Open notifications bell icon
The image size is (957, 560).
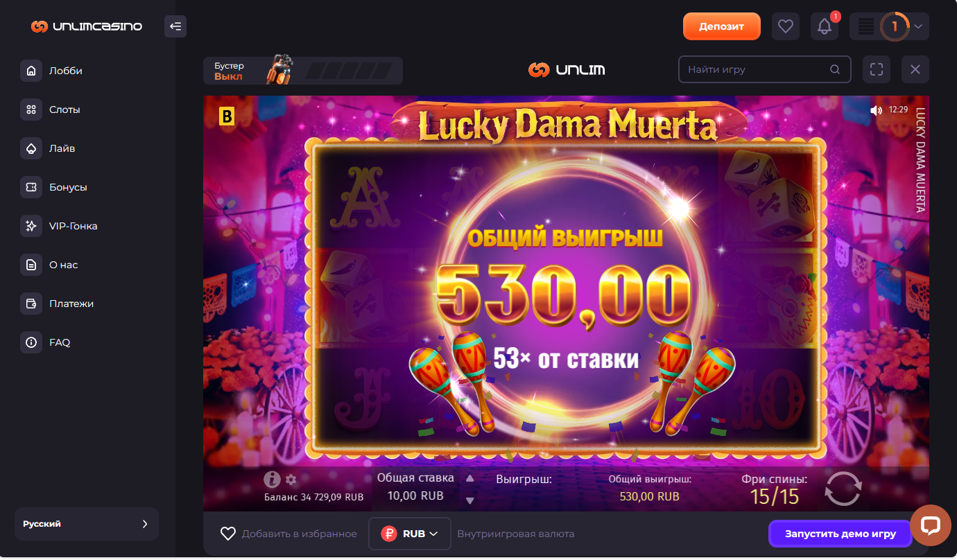tap(825, 26)
